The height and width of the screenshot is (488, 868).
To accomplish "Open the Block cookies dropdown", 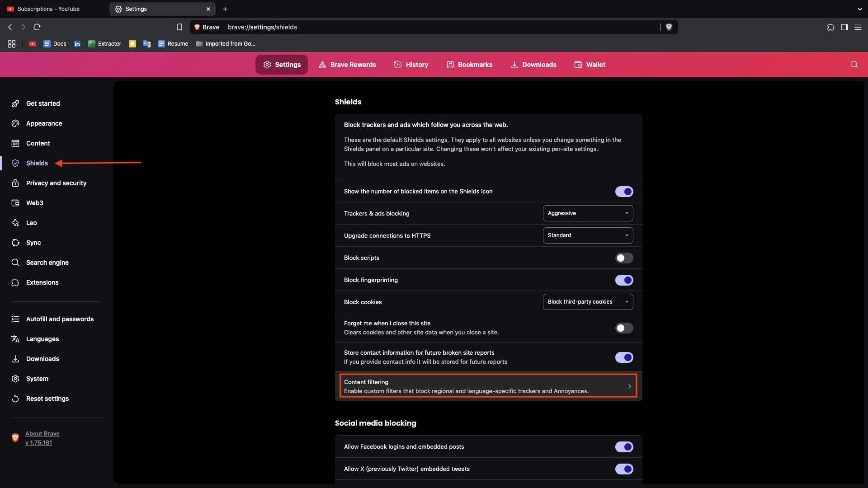I will pyautogui.click(x=587, y=301).
